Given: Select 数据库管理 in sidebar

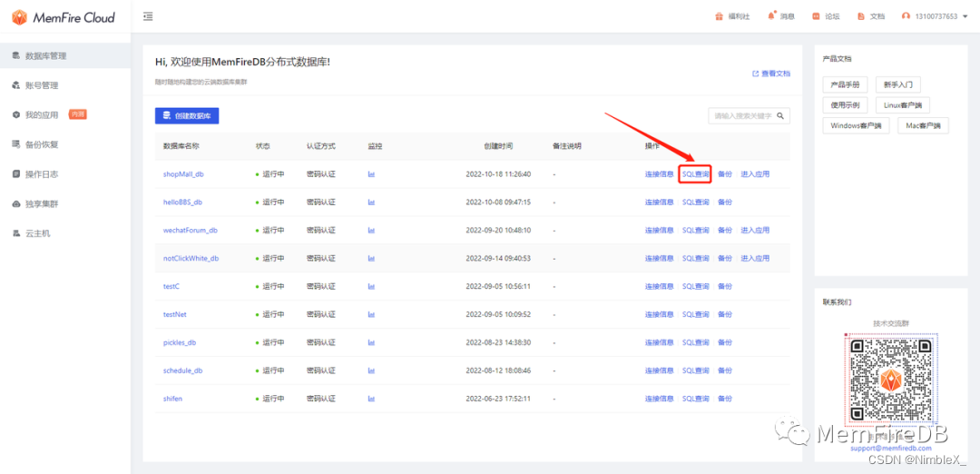Looking at the screenshot, I should 65,56.
